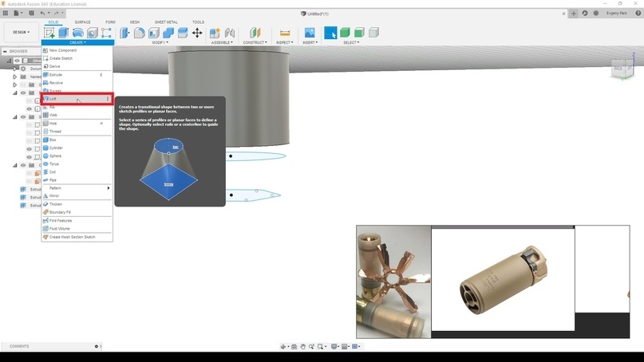644x362 pixels.
Task: Add a new design tab with plus button
Action: click(573, 14)
